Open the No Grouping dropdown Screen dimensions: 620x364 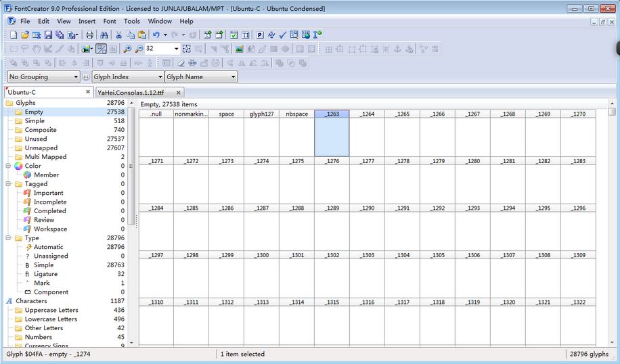43,77
